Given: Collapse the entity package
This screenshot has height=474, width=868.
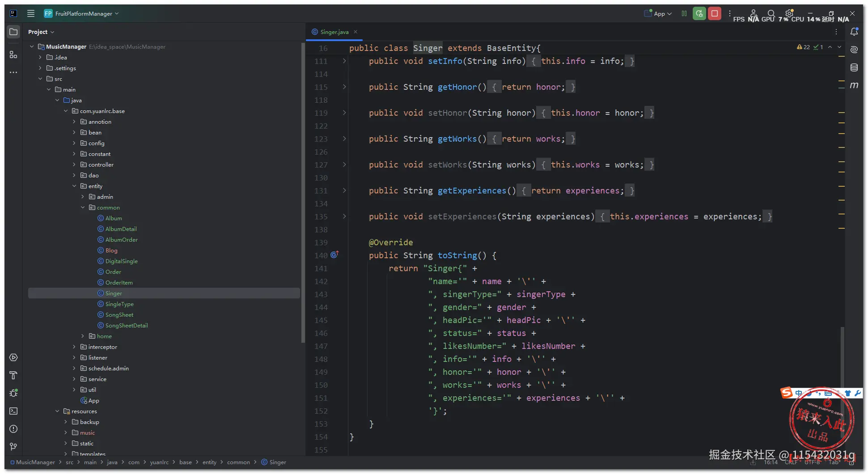Looking at the screenshot, I should coord(74,186).
